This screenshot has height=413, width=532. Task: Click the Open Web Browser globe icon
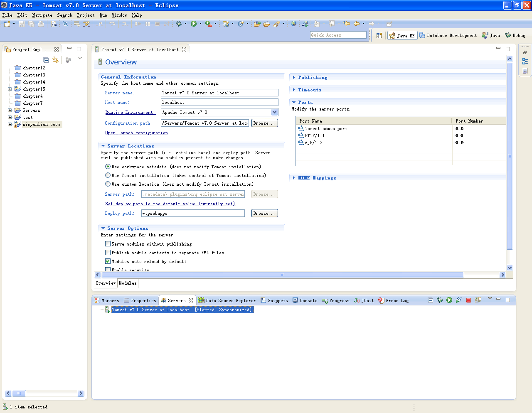tap(294, 24)
